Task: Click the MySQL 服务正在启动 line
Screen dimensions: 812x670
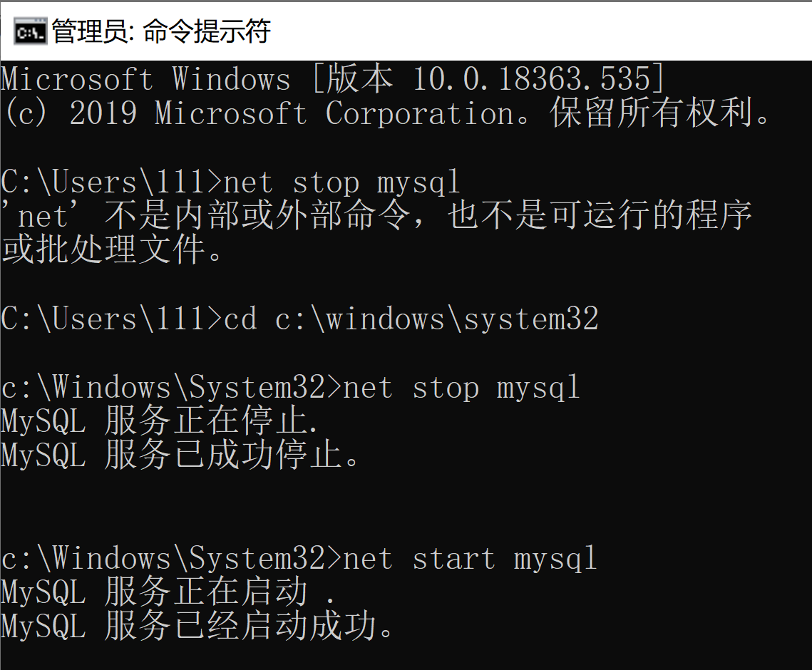Action: coord(168,592)
